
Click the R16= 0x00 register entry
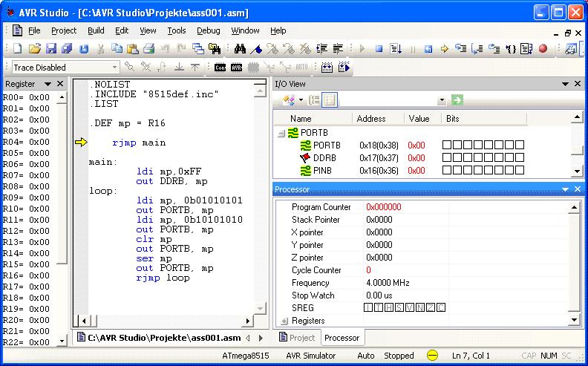point(26,275)
